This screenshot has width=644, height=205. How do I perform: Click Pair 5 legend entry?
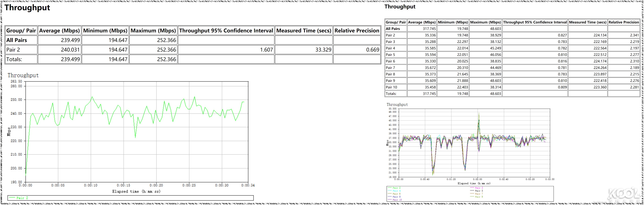[x=479, y=191]
